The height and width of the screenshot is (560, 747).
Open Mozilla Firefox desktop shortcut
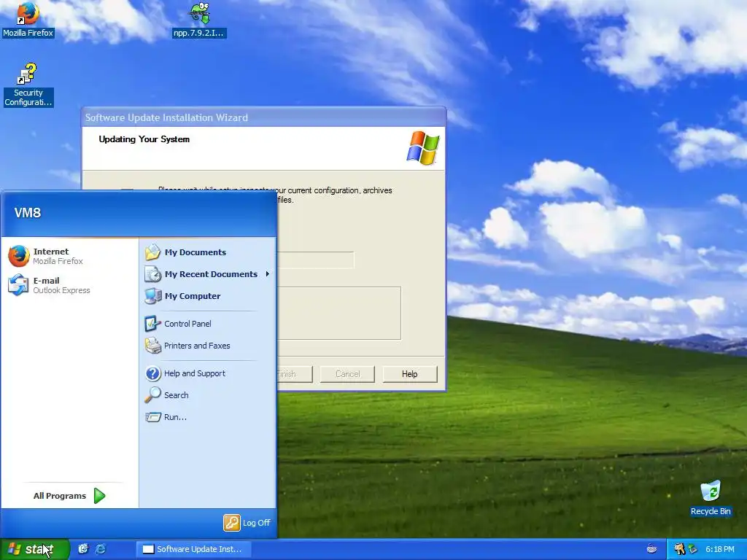[x=28, y=19]
